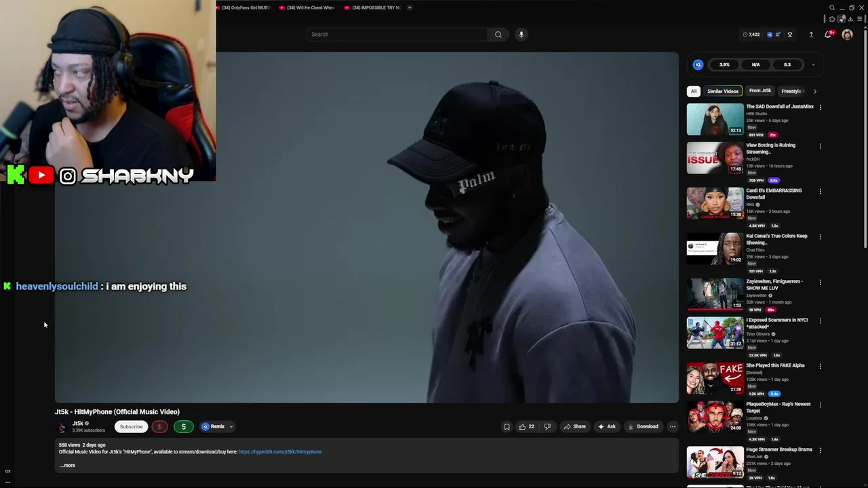
Task: Open Jt5k channel avatar
Action: (x=62, y=426)
